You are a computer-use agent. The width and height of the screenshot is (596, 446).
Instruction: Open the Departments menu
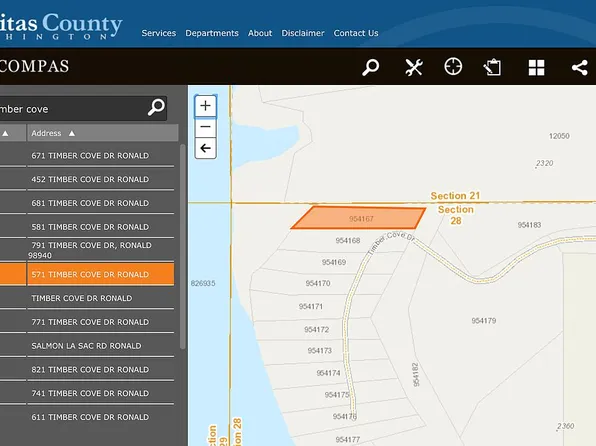212,33
